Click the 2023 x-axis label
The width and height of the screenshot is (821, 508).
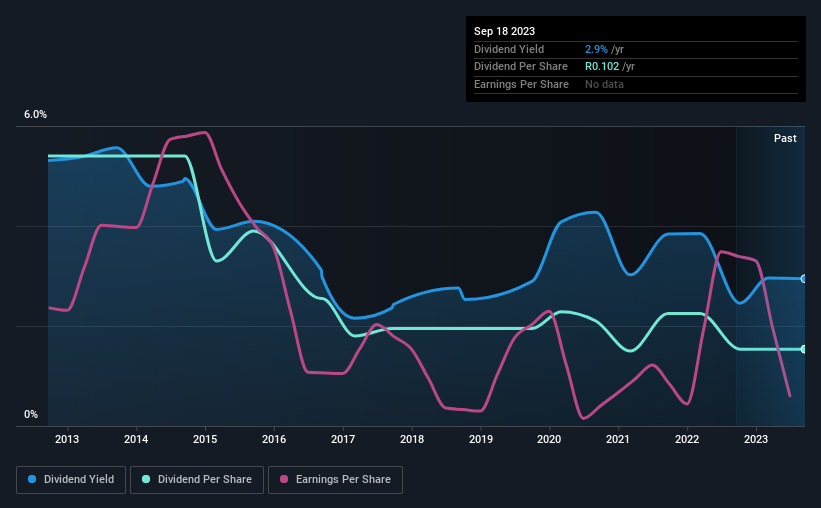pyautogui.click(x=756, y=439)
